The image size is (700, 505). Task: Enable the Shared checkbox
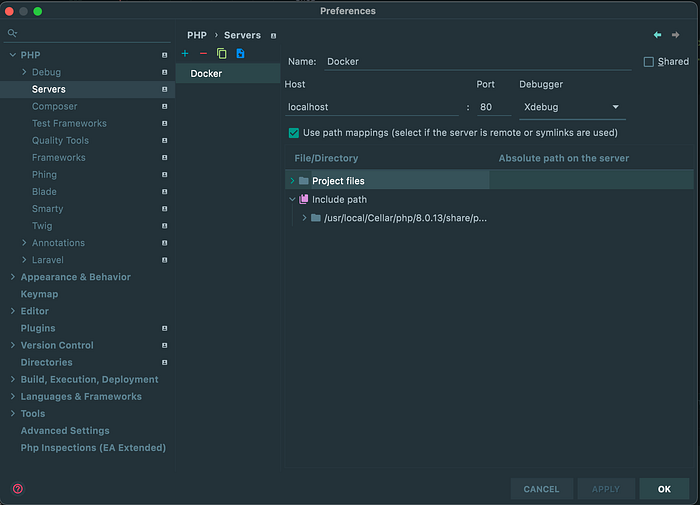point(649,62)
